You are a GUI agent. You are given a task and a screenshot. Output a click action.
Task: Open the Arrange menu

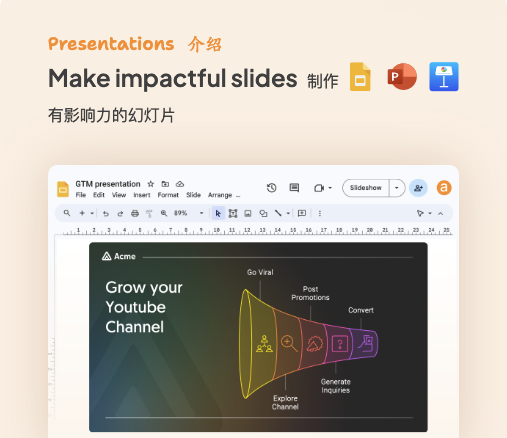(x=220, y=195)
